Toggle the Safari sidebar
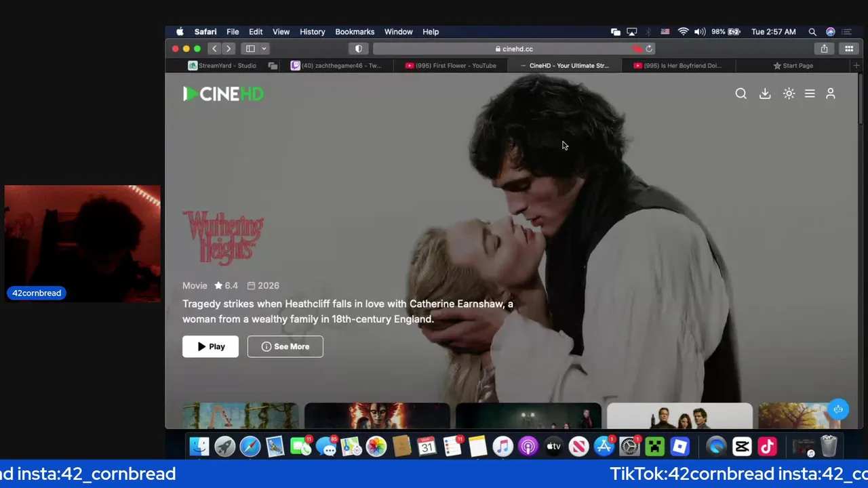 click(250, 49)
